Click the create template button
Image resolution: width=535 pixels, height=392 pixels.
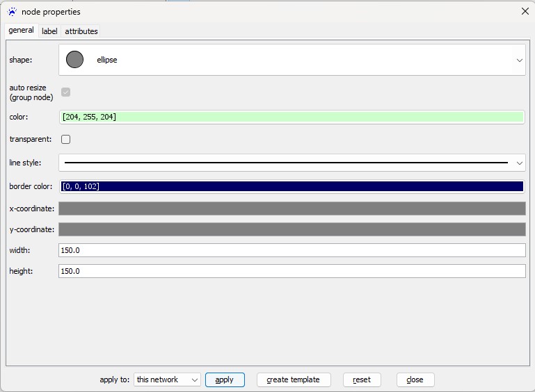point(293,379)
